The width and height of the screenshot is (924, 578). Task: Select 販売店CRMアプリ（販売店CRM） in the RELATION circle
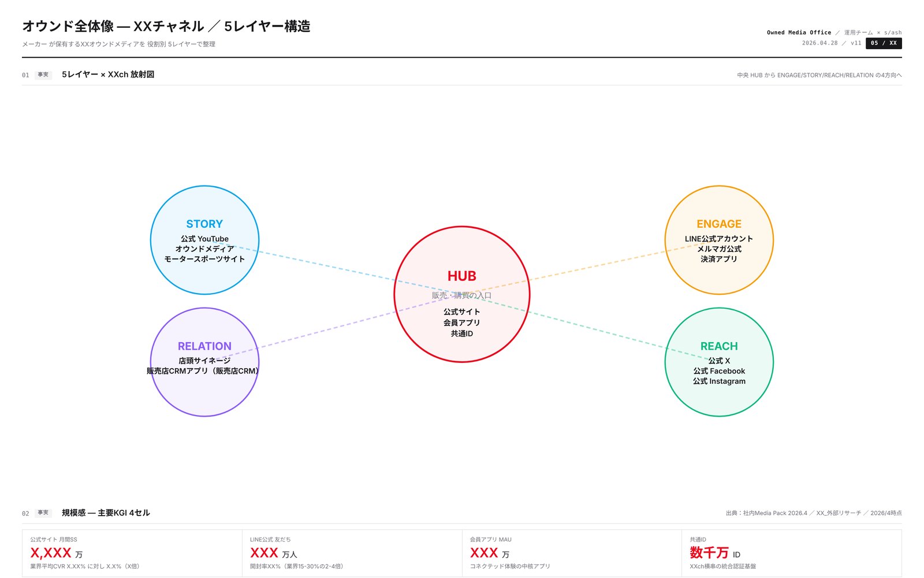203,371
